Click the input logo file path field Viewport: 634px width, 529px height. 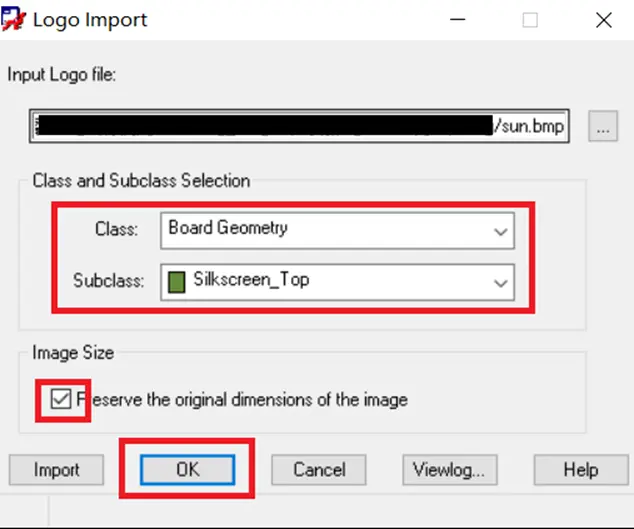point(299,126)
